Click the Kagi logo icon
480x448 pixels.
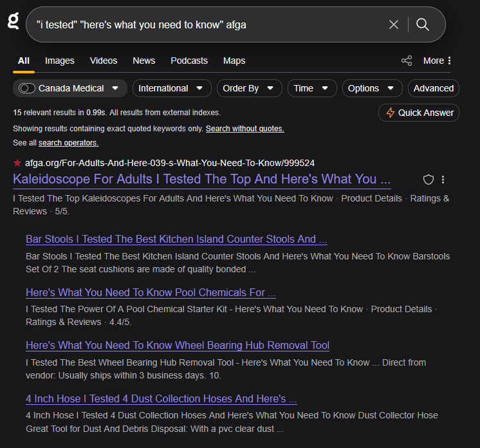[x=14, y=21]
